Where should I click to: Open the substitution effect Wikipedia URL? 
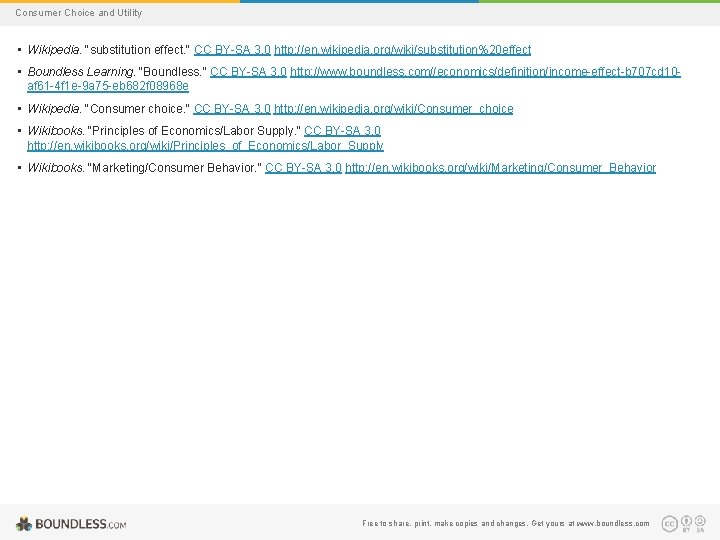point(402,50)
